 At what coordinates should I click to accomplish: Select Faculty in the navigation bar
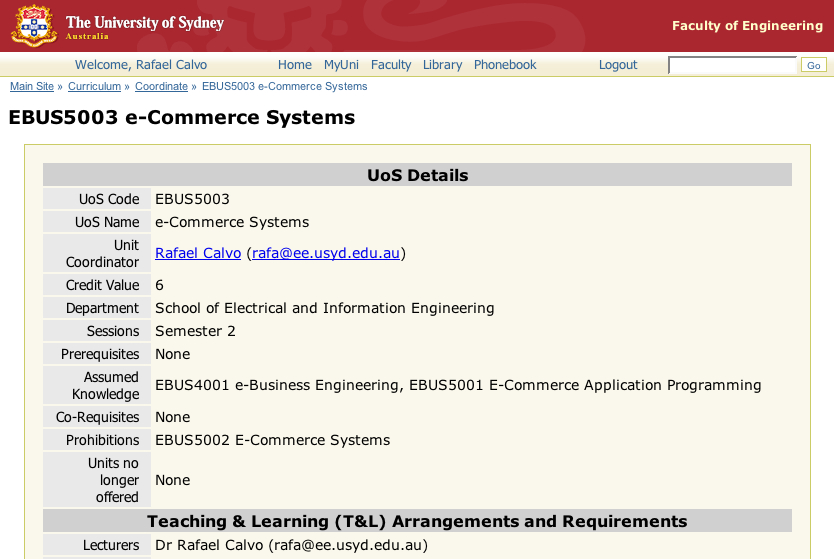(391, 65)
